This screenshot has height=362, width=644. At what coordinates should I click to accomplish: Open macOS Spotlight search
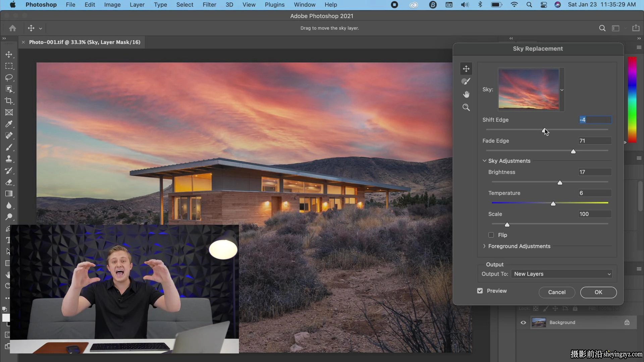click(x=529, y=5)
